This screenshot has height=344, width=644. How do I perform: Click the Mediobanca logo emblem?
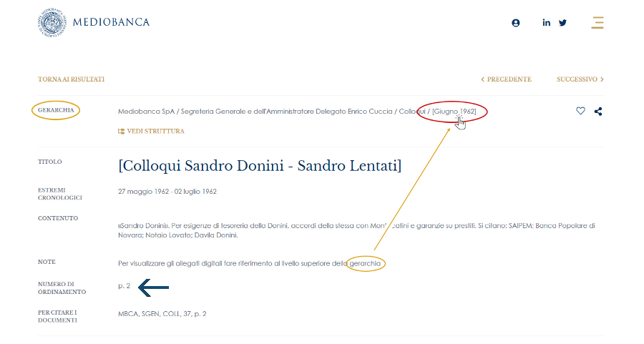click(52, 22)
